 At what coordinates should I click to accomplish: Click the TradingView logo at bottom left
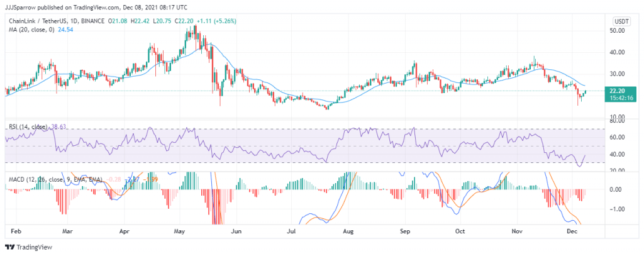[28, 247]
